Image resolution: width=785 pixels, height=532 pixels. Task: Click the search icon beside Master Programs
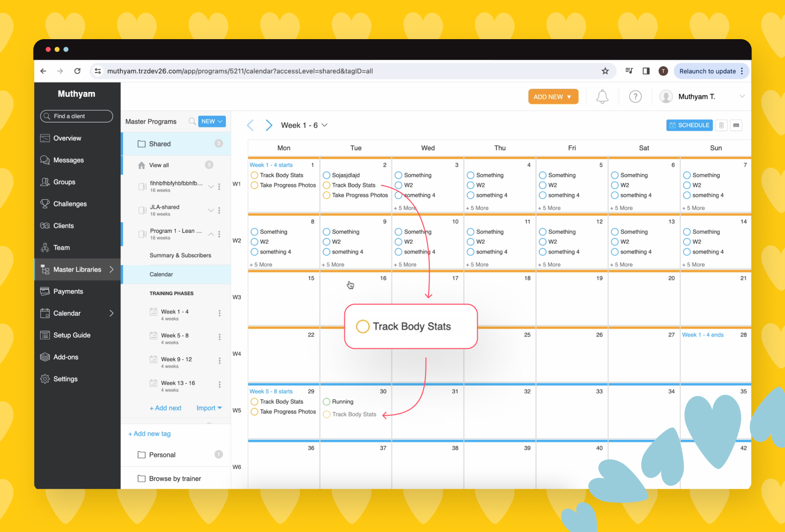tap(192, 121)
